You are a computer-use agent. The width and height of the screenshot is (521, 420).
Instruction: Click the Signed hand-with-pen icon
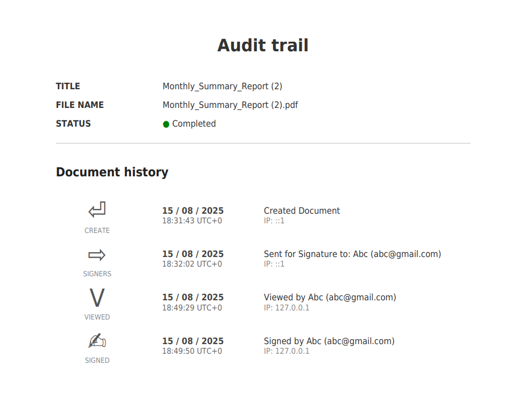click(x=97, y=341)
